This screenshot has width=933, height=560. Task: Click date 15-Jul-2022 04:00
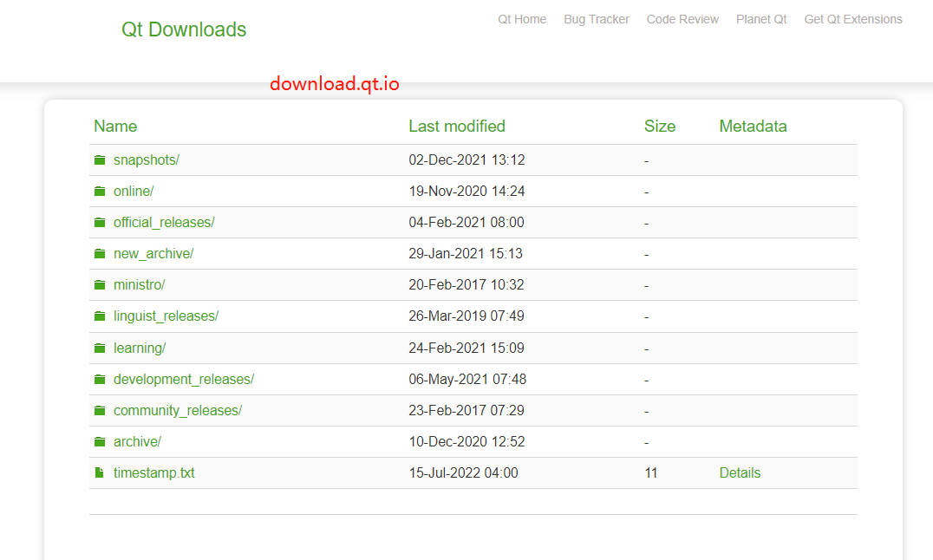463,472
